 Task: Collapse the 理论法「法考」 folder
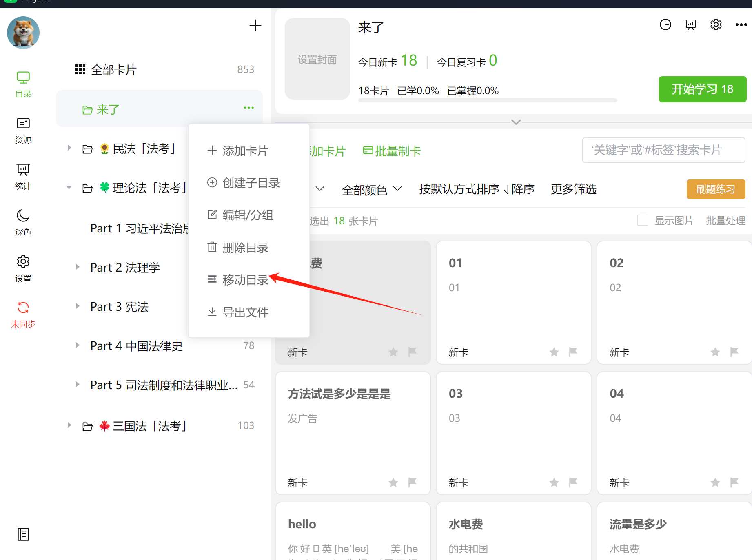coord(69,188)
